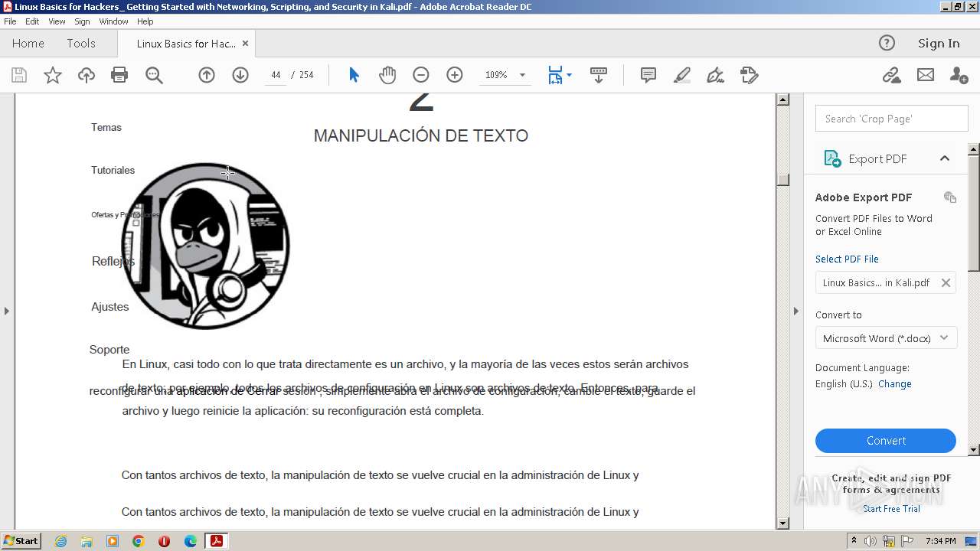Viewport: 980px width, 551px height.
Task: Close the Linux Basics document tab
Action: click(x=245, y=44)
